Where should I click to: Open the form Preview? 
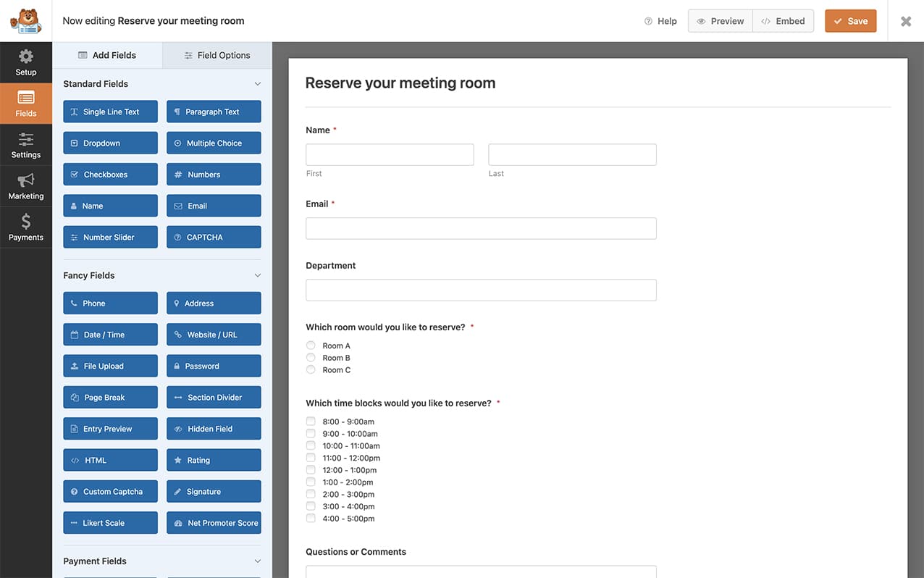pos(720,21)
